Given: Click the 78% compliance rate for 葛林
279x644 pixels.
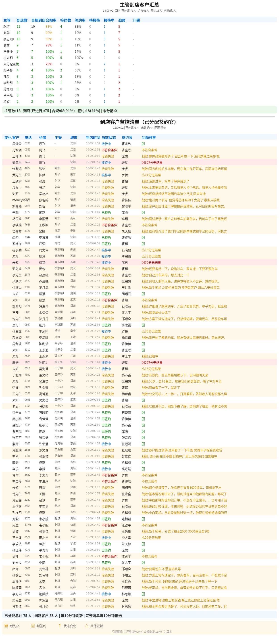Looking at the screenshot, I should 49,45.
